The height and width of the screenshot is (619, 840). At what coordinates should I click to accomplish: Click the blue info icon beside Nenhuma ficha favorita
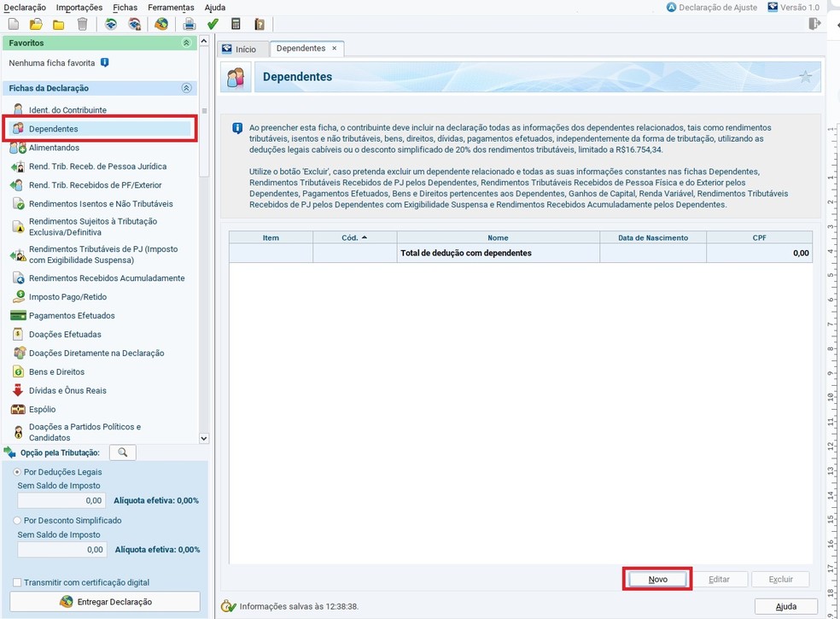click(104, 62)
